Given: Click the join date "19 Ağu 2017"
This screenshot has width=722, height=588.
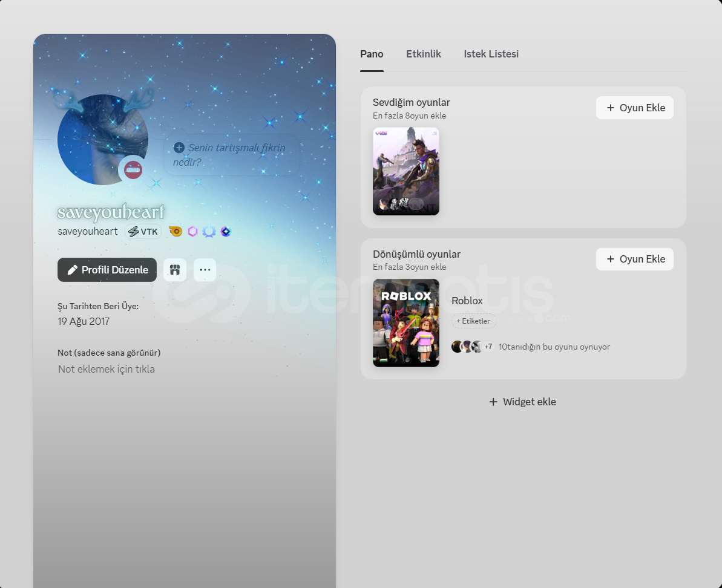Looking at the screenshot, I should coord(84,321).
